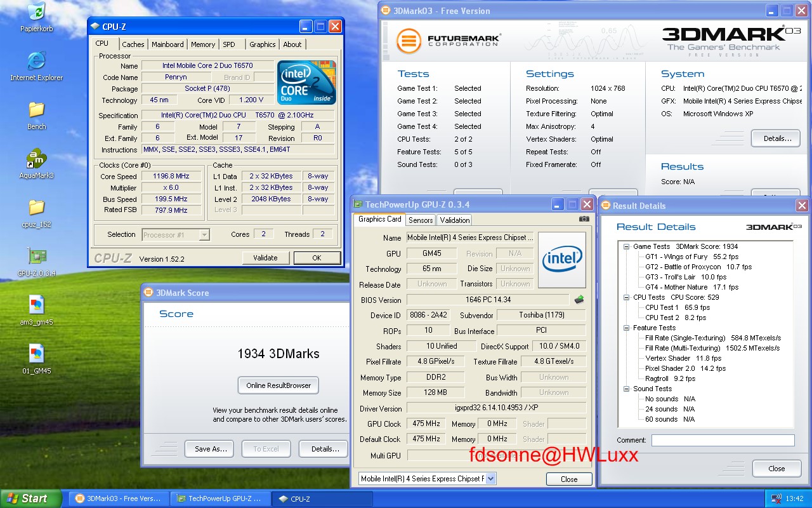Viewport: 812px width, 508px height.
Task: Select 24 sounds result row
Action: coord(670,409)
